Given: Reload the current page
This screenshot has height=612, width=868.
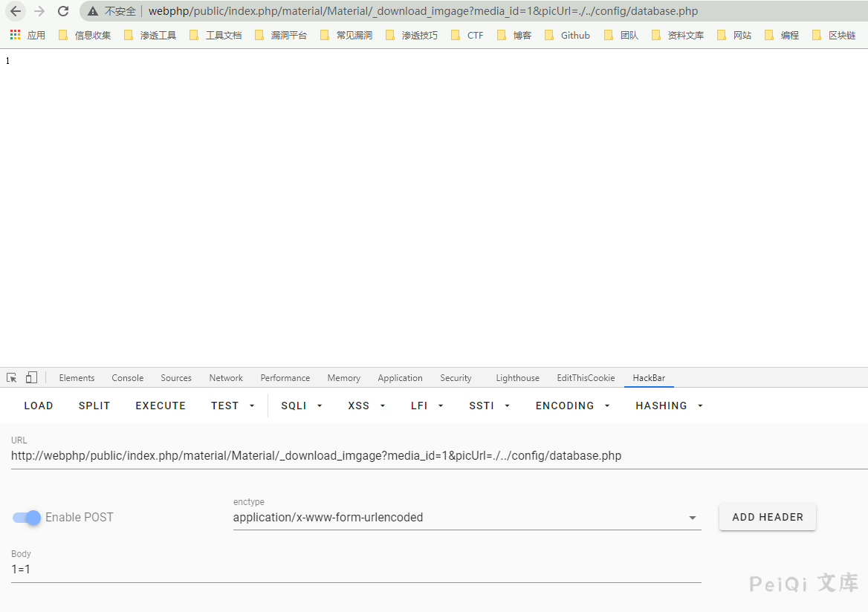Looking at the screenshot, I should (x=63, y=11).
